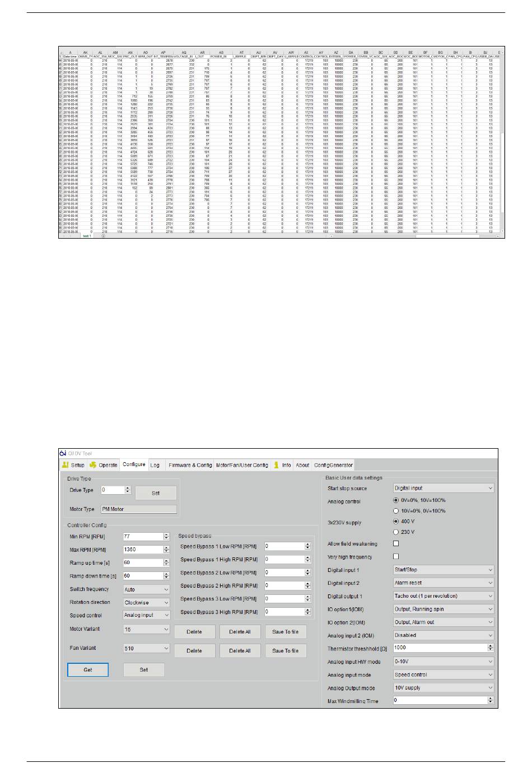Click the Min RPM spinner arrows

coord(166,537)
